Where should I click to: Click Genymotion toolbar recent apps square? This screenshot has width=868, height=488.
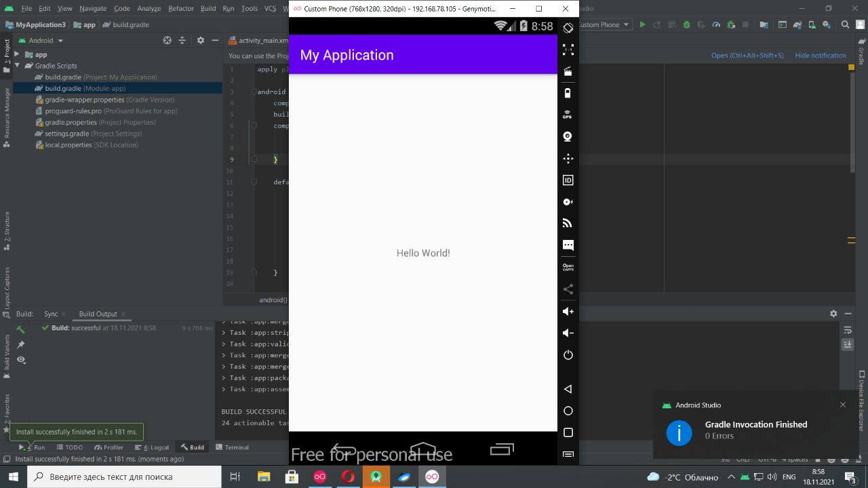coord(568,432)
